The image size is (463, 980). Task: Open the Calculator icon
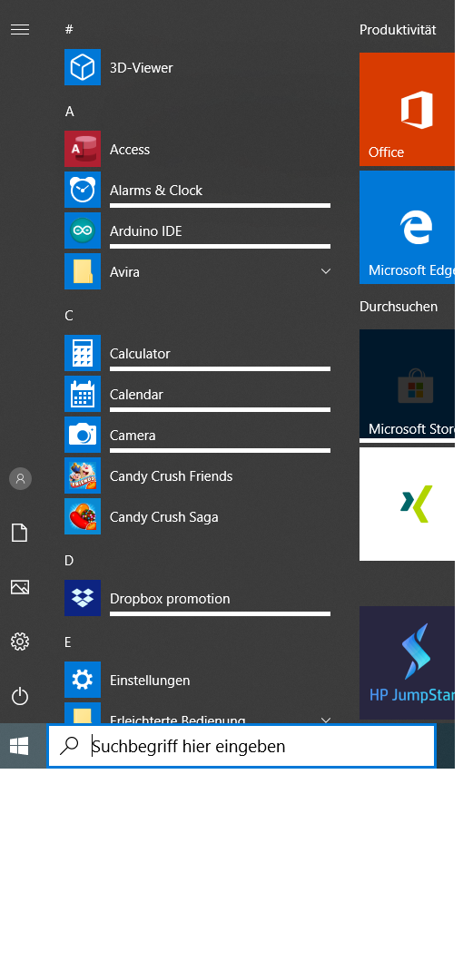pyautogui.click(x=83, y=353)
